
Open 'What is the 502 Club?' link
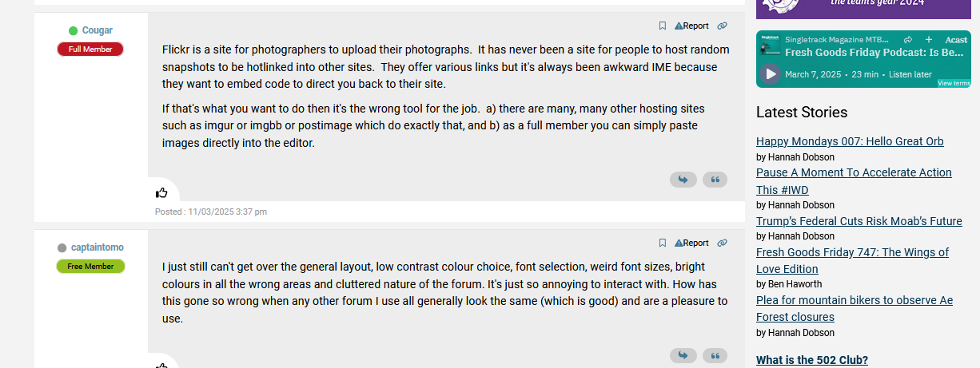(x=811, y=360)
